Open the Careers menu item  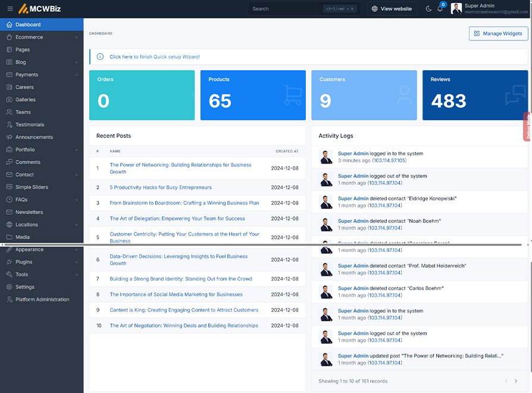(x=24, y=87)
